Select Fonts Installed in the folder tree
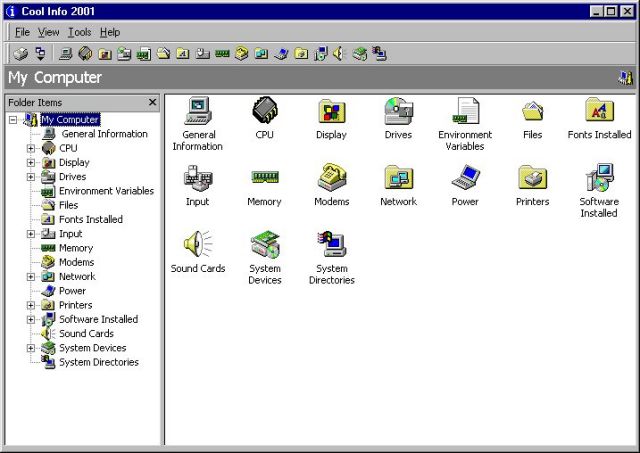The width and height of the screenshot is (640, 453). tap(91, 220)
